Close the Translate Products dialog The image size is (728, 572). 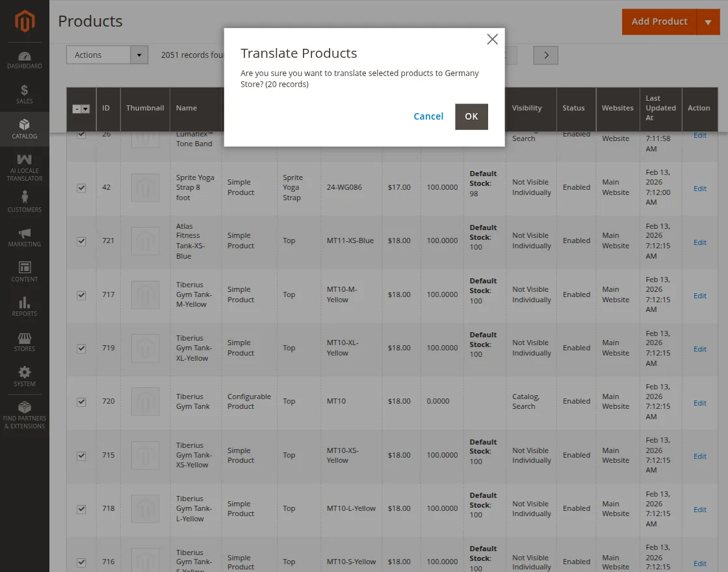pos(492,39)
